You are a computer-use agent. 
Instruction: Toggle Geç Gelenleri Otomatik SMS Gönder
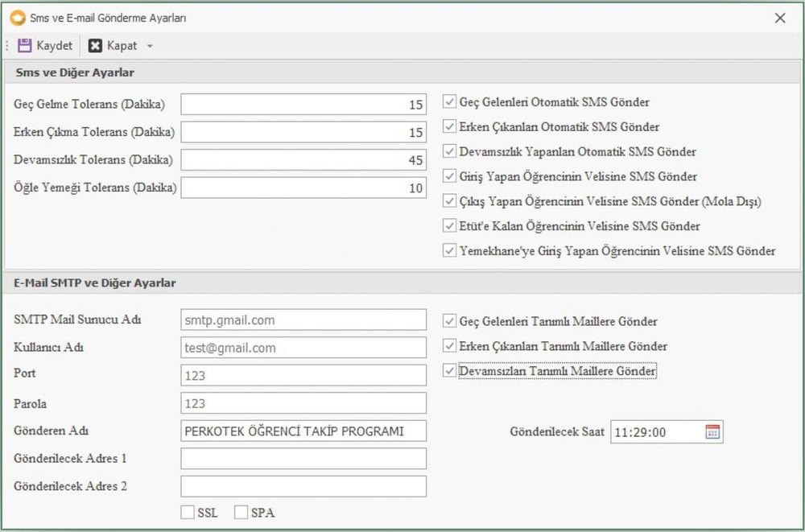pos(450,102)
